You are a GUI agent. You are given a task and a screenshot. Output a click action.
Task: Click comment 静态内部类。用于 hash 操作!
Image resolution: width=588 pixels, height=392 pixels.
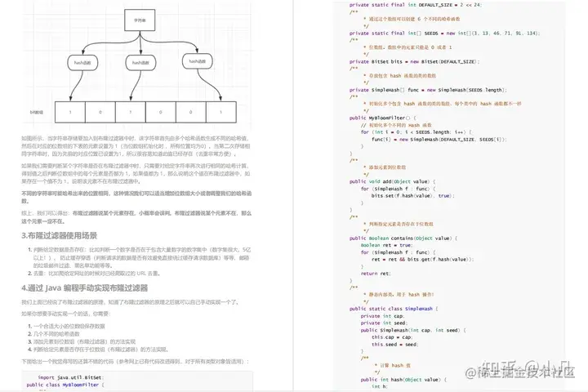399,295
